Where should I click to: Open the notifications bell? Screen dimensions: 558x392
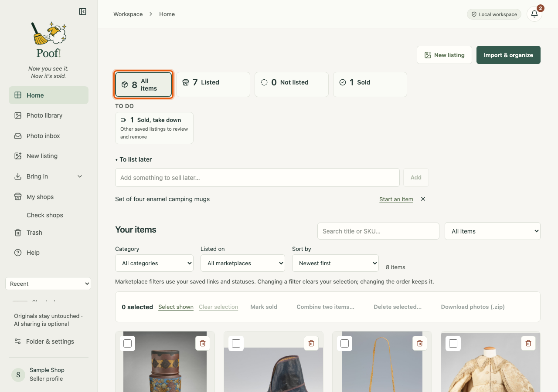click(534, 14)
